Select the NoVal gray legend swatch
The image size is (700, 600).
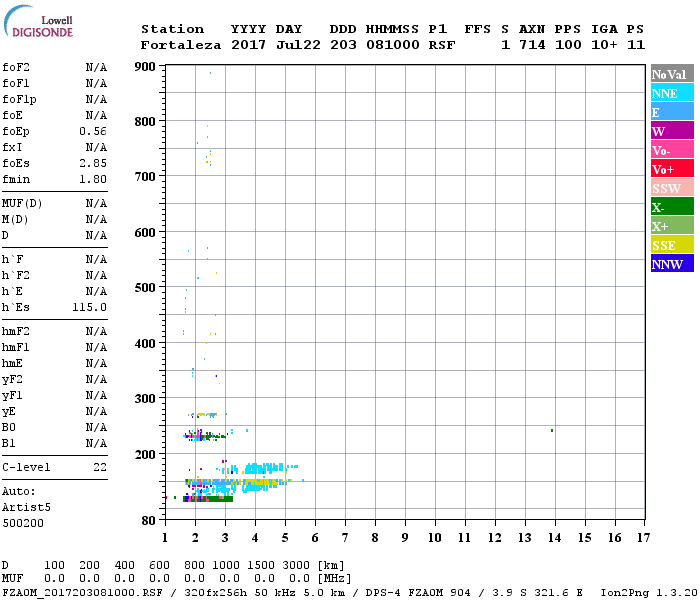(x=672, y=74)
